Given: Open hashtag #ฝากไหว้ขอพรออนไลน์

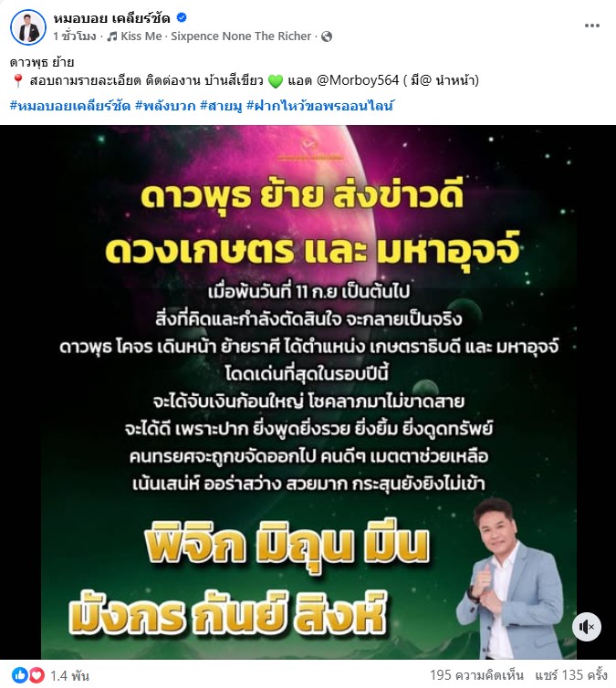Looking at the screenshot, I should (320, 106).
